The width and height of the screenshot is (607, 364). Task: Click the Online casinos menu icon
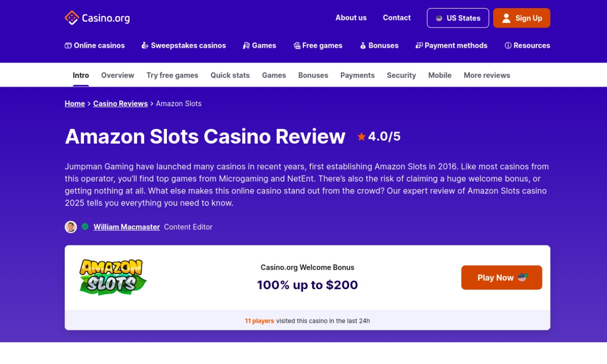click(x=68, y=45)
